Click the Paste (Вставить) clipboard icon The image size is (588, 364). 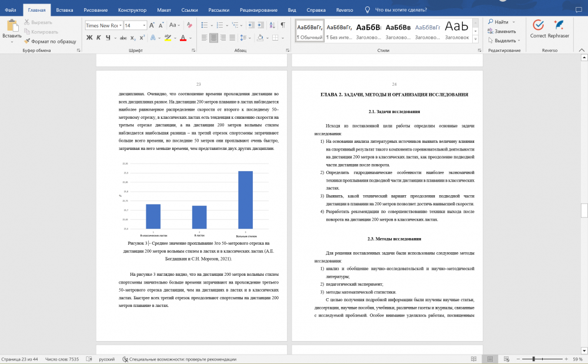12,25
